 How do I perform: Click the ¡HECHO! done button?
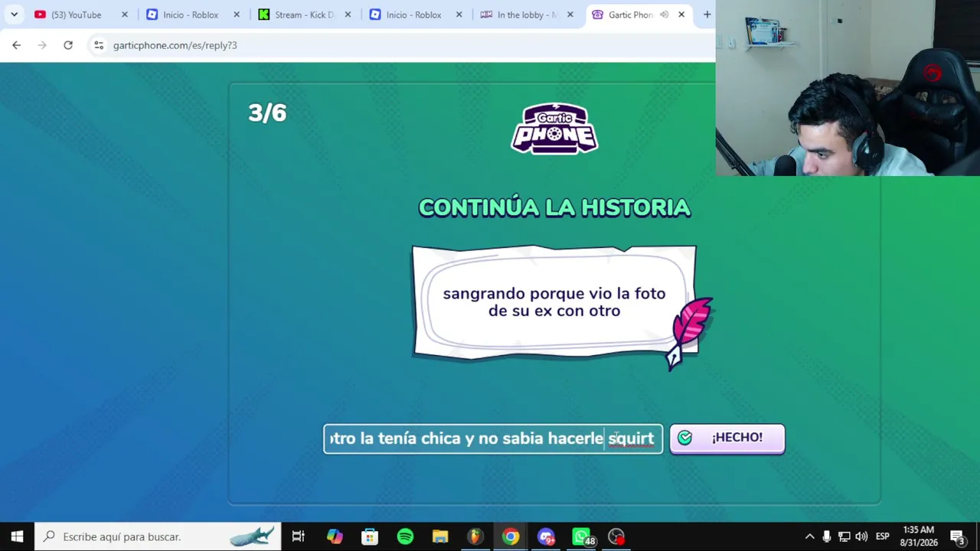pyautogui.click(x=727, y=438)
